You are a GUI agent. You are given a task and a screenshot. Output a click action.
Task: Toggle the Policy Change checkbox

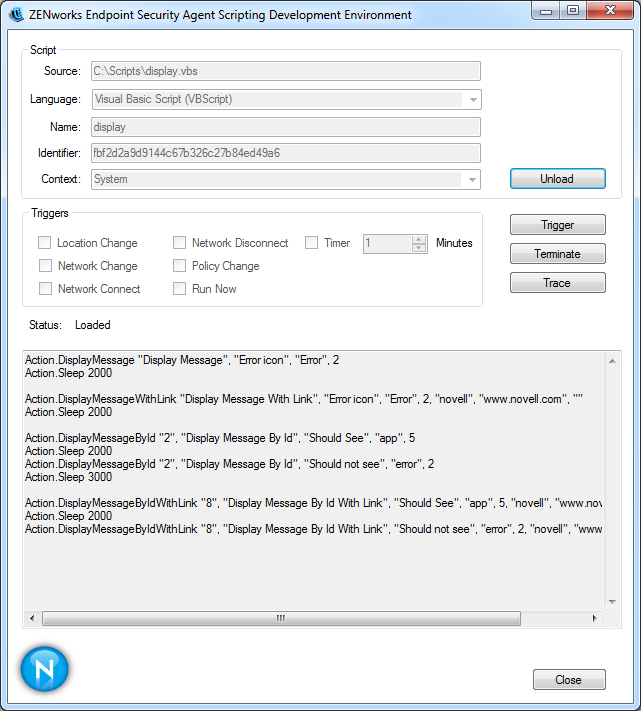[180, 266]
